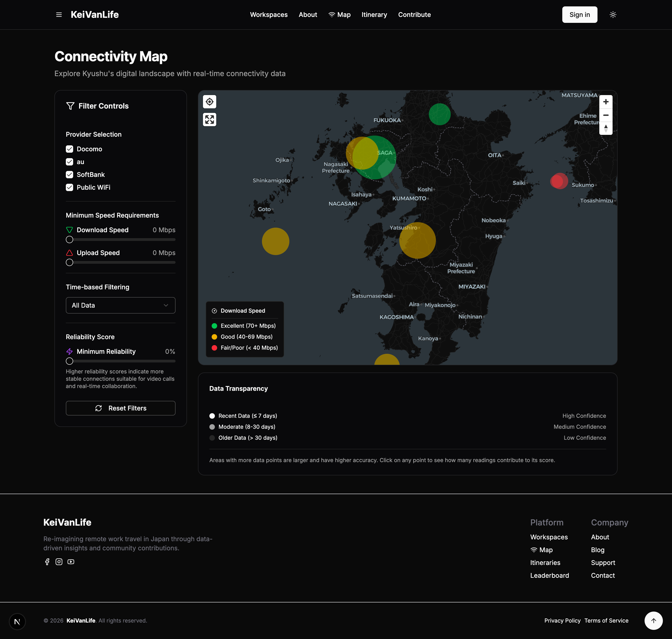Open the footer Workspaces link

[x=549, y=537]
